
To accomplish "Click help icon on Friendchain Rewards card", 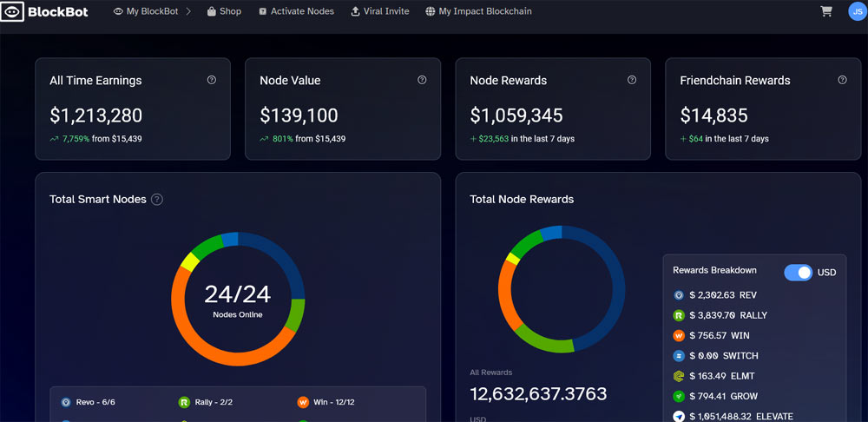I will pos(842,80).
